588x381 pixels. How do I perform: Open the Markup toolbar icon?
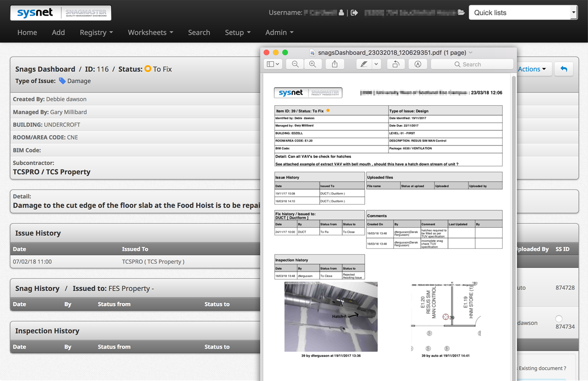(x=418, y=64)
